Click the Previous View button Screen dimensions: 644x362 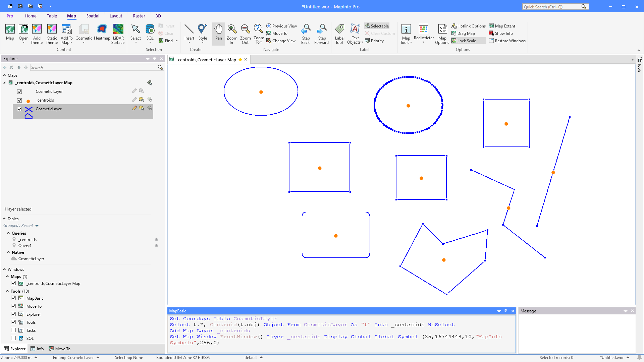(281, 26)
